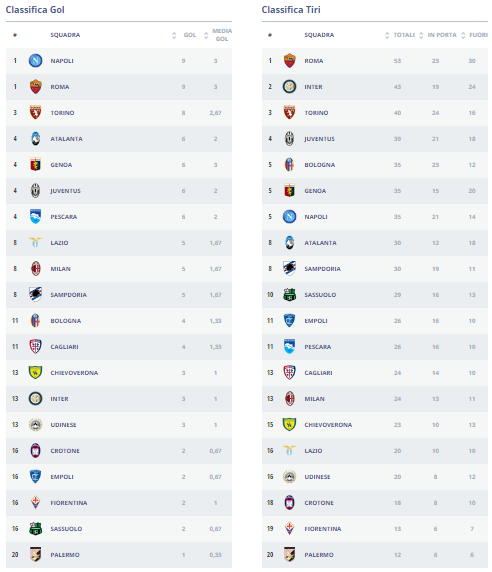The height and width of the screenshot is (572, 492).
Task: Click the Palermo badge in Classifica Tiri
Action: coord(290,554)
